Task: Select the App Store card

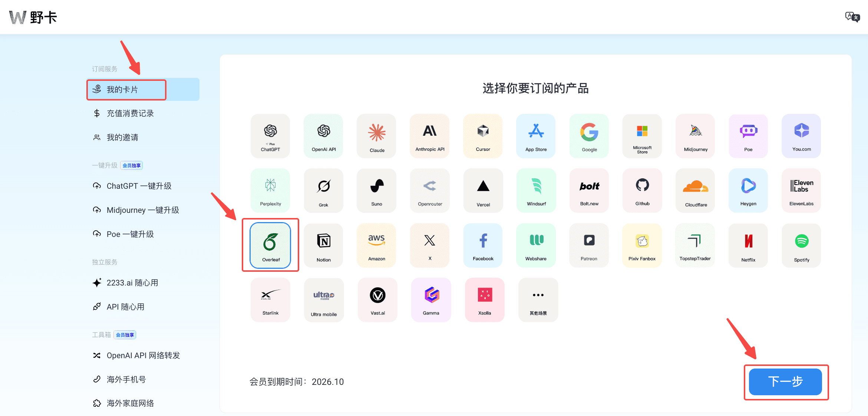Action: coord(536,136)
